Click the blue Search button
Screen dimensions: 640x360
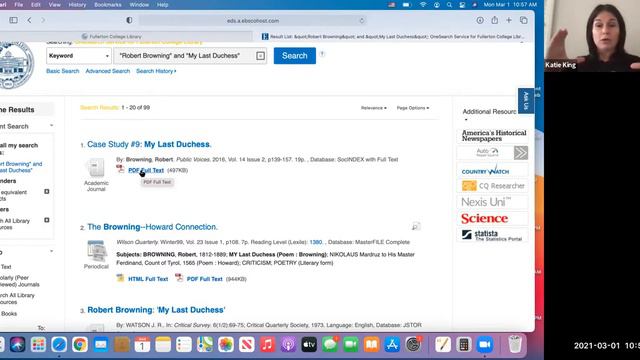pyautogui.click(x=295, y=56)
